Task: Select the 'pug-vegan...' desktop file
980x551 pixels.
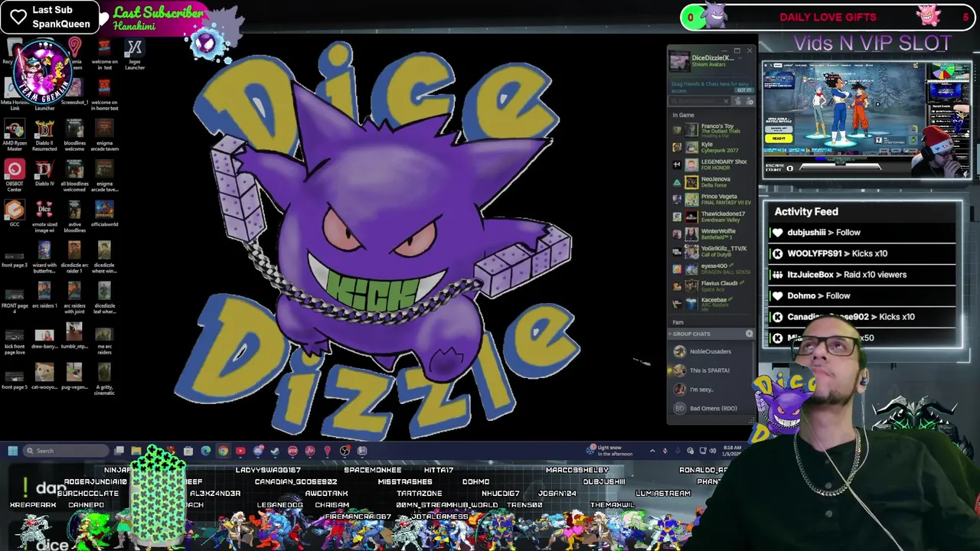Action: 74,377
